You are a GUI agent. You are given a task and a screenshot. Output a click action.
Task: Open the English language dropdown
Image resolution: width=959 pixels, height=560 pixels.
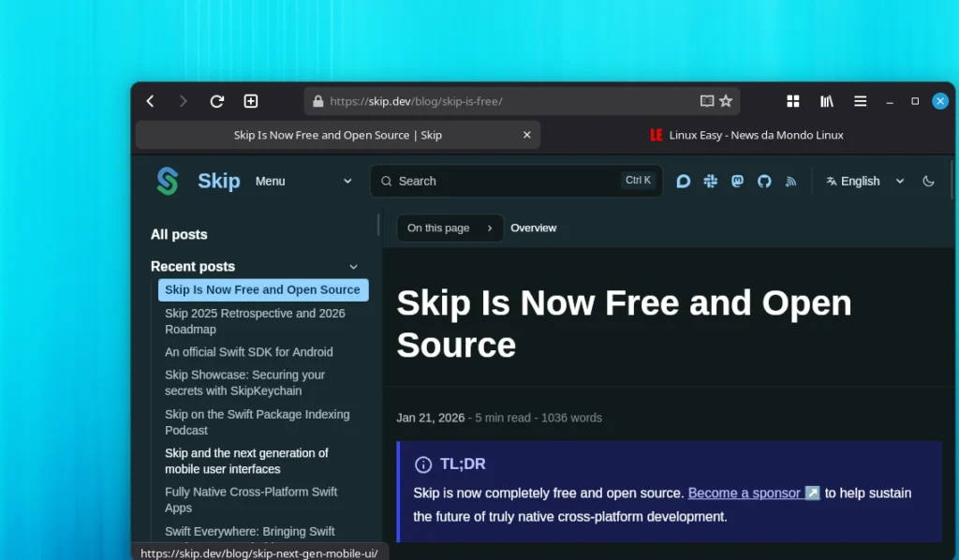[862, 181]
